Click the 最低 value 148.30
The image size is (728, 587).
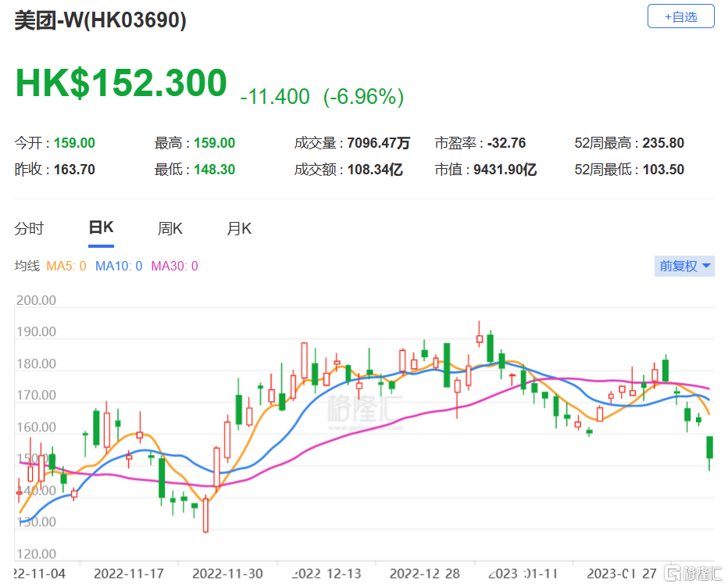(x=215, y=169)
